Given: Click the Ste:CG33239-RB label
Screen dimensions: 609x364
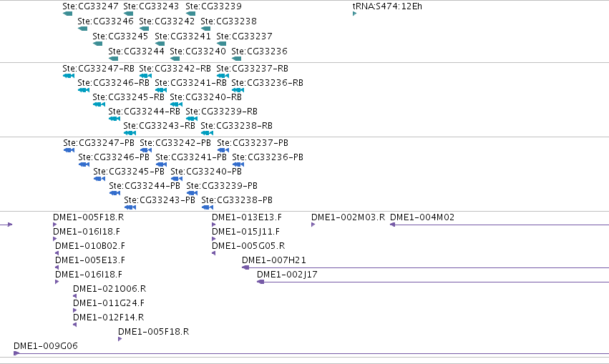Looking at the screenshot, I should click(x=221, y=112).
